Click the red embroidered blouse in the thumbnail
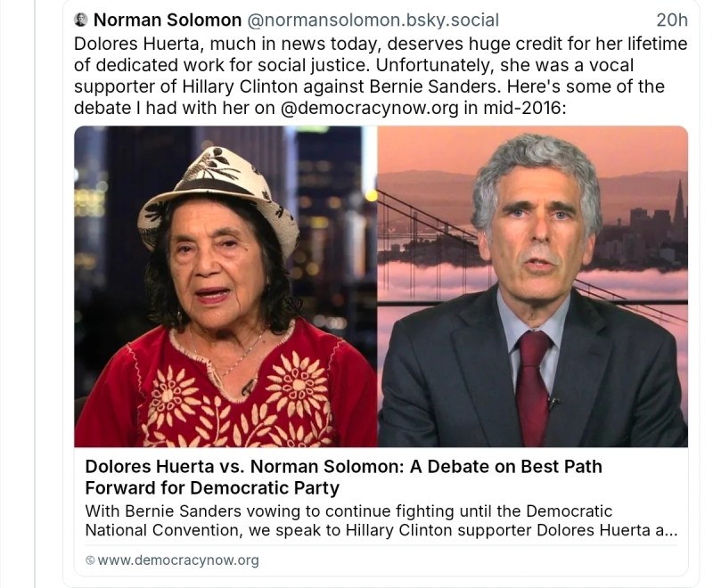This screenshot has height=588, width=713. coord(223,392)
